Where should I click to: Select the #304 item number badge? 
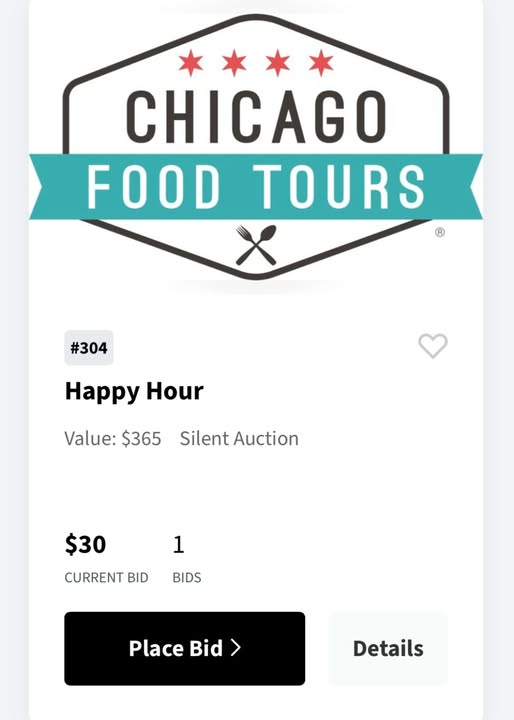pos(89,348)
